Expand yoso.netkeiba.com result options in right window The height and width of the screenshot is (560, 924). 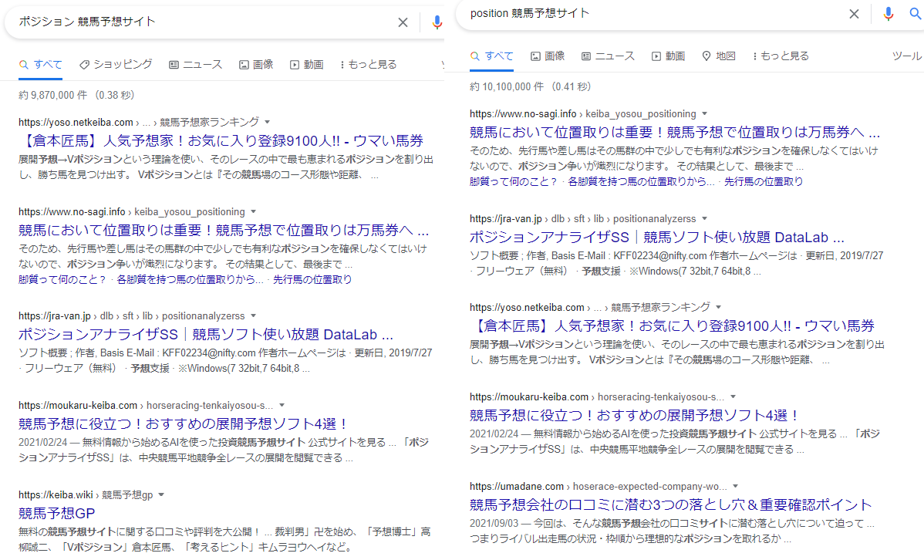719,307
